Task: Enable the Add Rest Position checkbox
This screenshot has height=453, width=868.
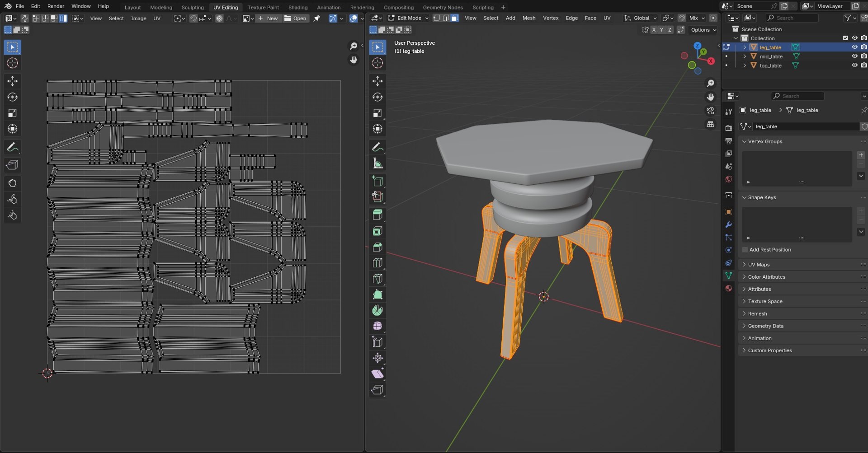Action: 745,250
